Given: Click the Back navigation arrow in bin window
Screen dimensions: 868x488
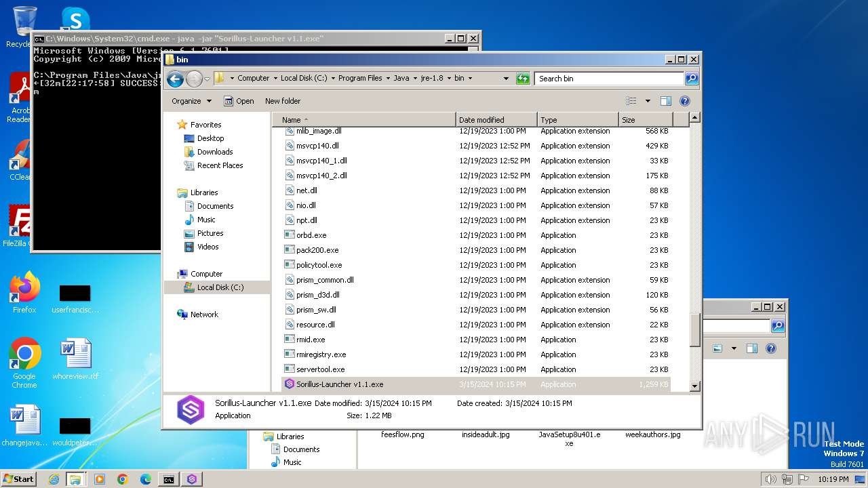Looking at the screenshot, I should click(x=175, y=79).
